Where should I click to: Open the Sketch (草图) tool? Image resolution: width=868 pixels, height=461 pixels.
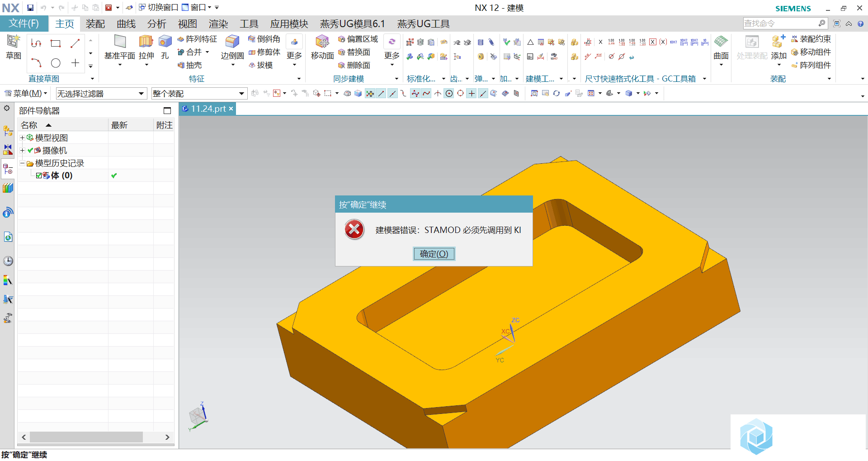pos(14,47)
